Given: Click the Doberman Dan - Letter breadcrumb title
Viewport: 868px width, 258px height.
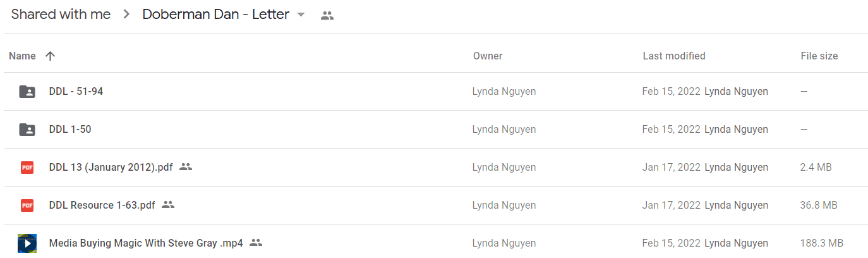Looking at the screenshot, I should tap(215, 15).
